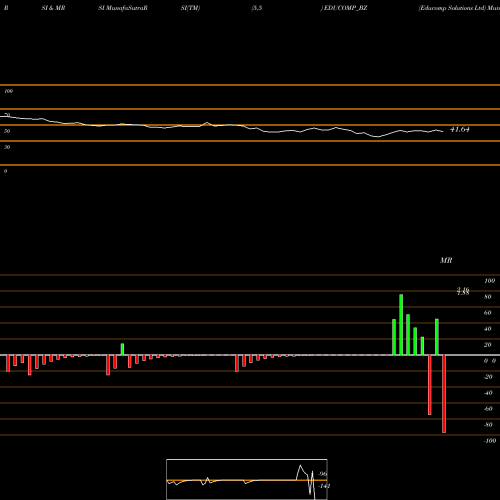
Task: Open the mini overview chart thumbnail
Action: [x=247, y=479]
